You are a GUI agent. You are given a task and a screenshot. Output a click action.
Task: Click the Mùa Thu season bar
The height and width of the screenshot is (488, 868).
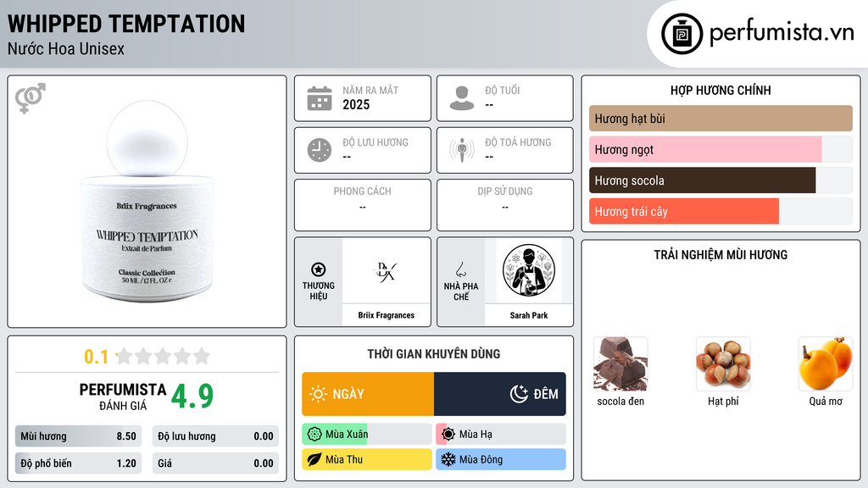367,459
